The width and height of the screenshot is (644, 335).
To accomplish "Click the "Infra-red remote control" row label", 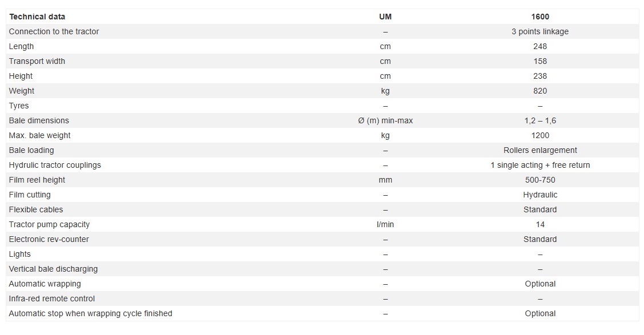I will coord(52,298).
